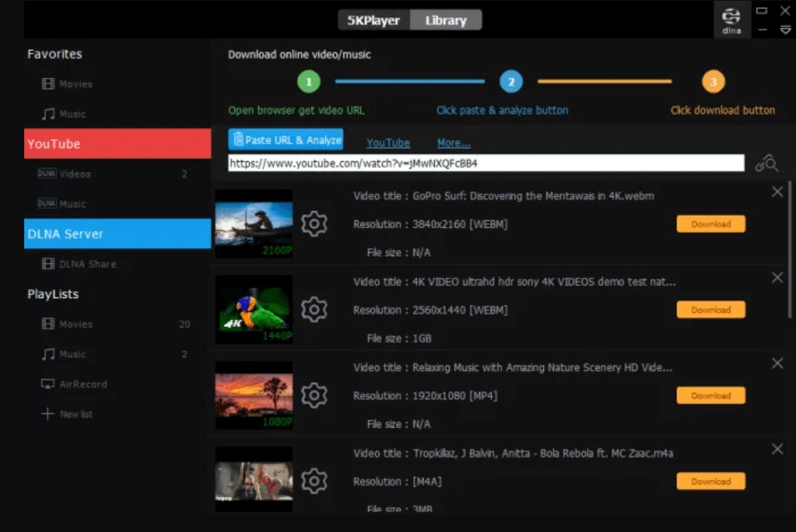The image size is (796, 532).
Task: Open the dropdown menu arrow below close button
Action: (785, 30)
